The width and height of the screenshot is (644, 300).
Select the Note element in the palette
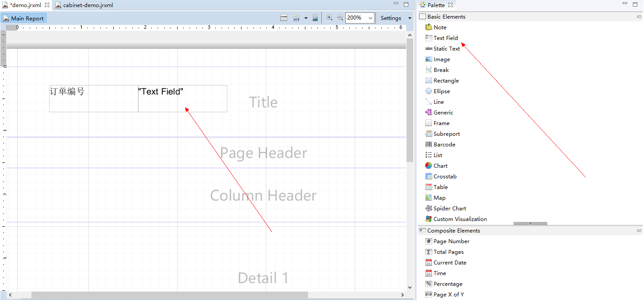(x=436, y=27)
